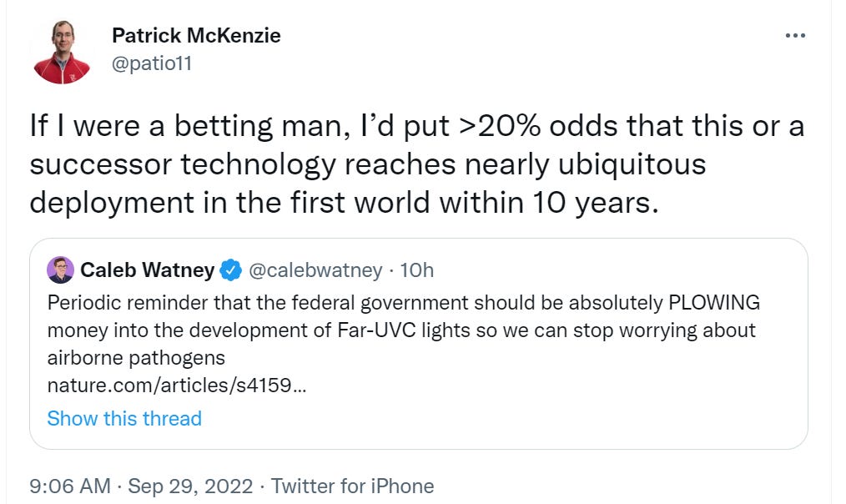Image resolution: width=846 pixels, height=504 pixels.
Task: Click the 9:06 AM tweet time
Action: coord(71,486)
